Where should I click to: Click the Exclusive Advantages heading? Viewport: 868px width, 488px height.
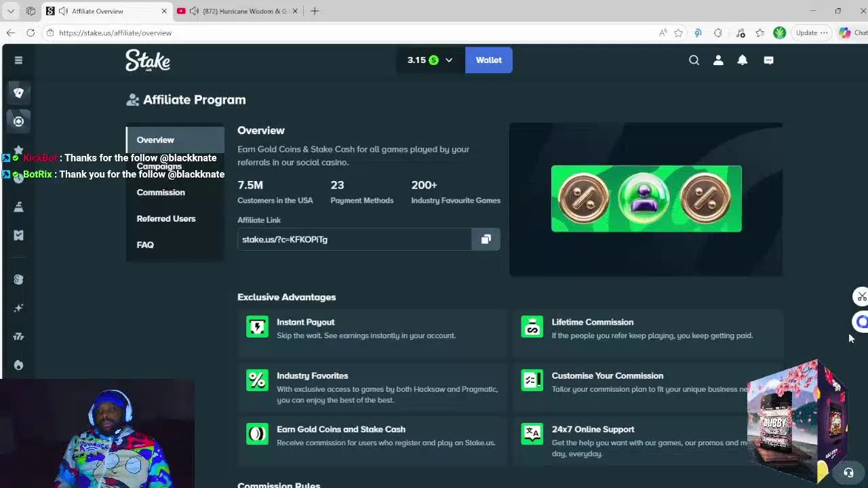(x=286, y=297)
